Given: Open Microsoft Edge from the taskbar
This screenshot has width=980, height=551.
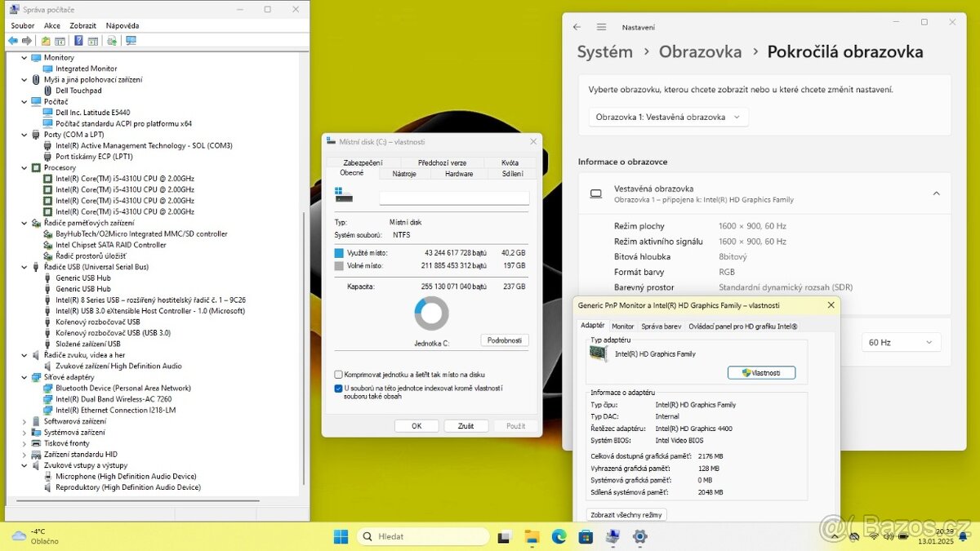Looking at the screenshot, I should tap(559, 536).
